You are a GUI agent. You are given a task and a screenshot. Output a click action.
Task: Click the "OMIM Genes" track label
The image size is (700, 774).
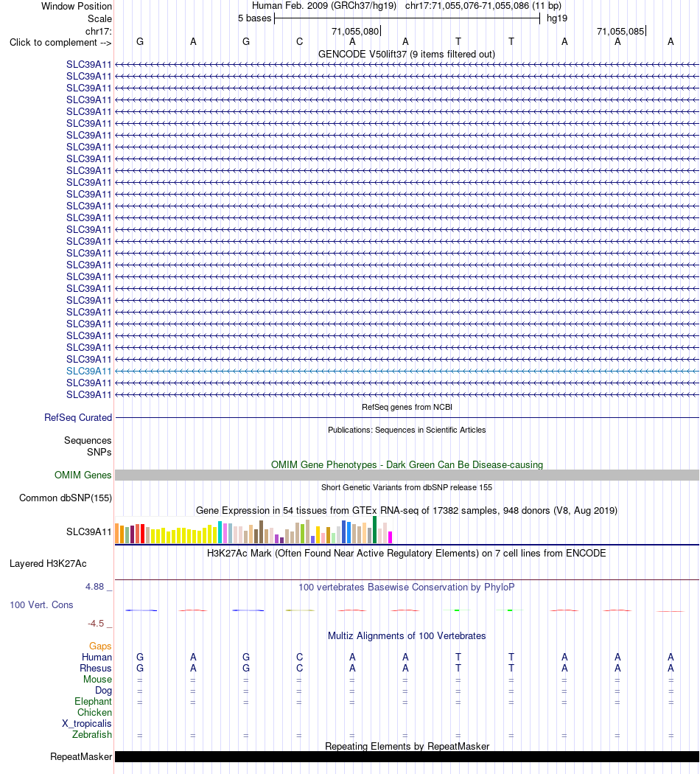point(83,475)
